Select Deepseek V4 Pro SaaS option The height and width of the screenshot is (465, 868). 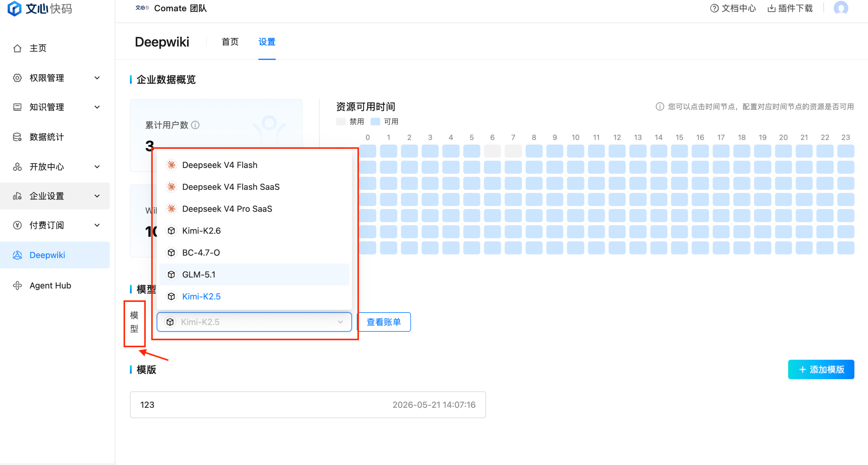[254, 209]
